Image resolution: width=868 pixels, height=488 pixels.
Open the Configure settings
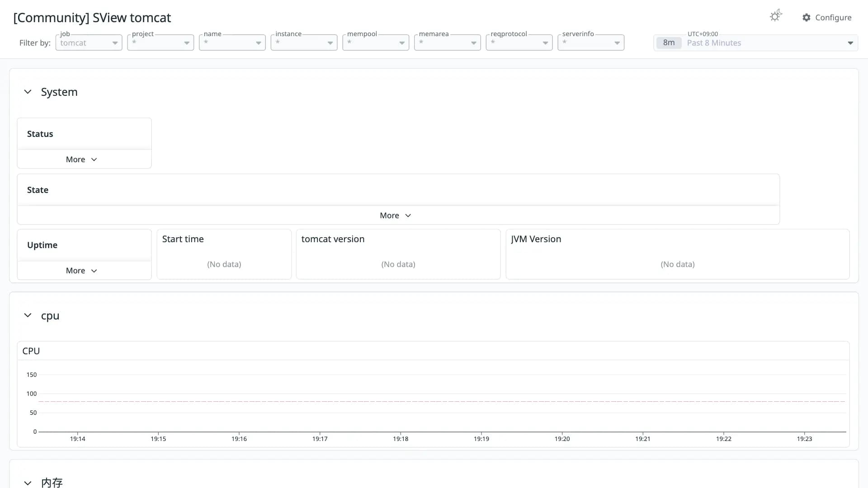(x=827, y=18)
